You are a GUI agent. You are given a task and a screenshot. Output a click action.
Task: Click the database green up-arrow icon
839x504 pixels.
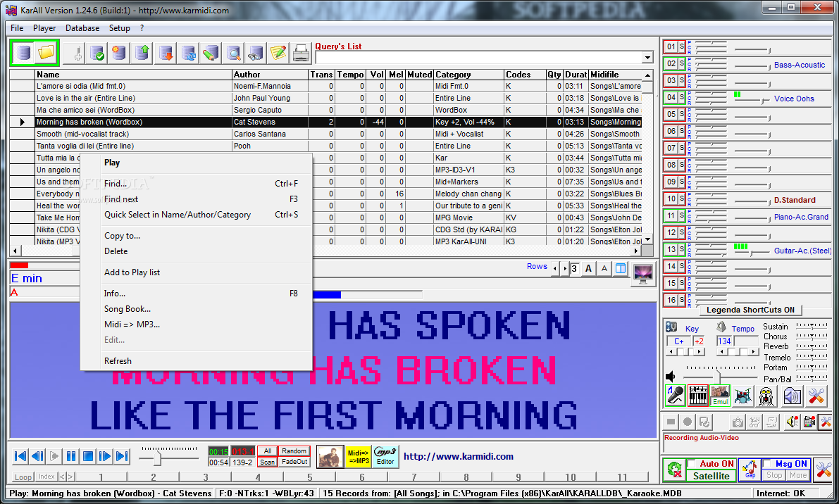tap(142, 53)
